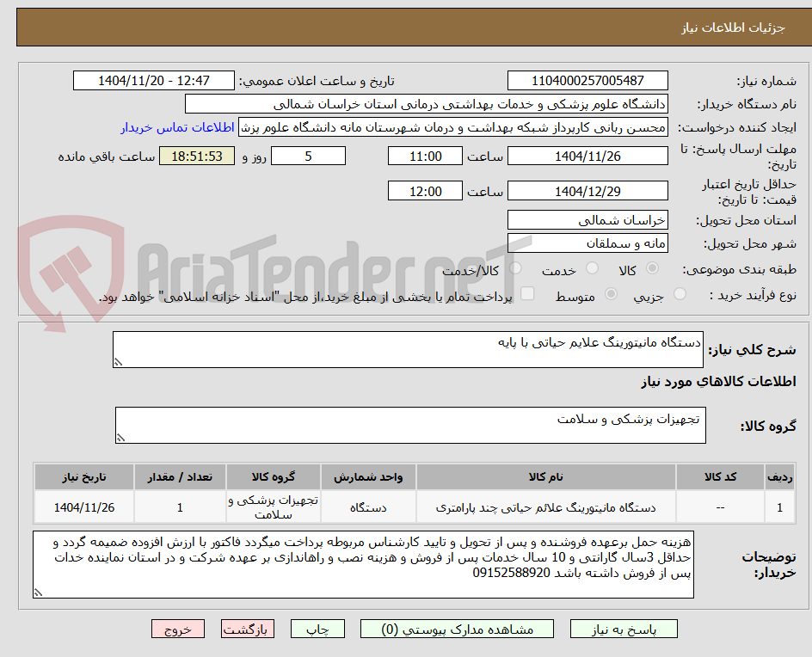Click the ردیف column header
This screenshot has width=812, height=657.
780,476
